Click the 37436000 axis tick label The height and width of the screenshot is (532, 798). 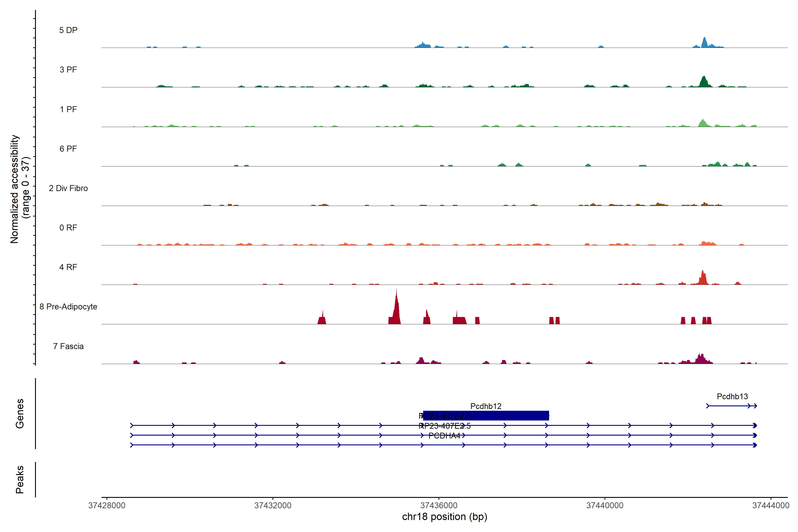tap(439, 505)
